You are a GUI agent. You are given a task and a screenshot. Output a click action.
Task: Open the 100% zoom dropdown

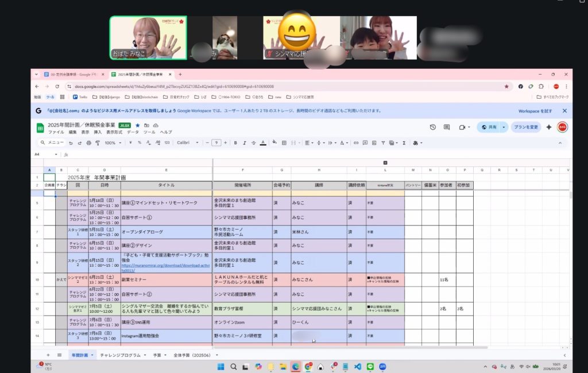click(x=113, y=143)
